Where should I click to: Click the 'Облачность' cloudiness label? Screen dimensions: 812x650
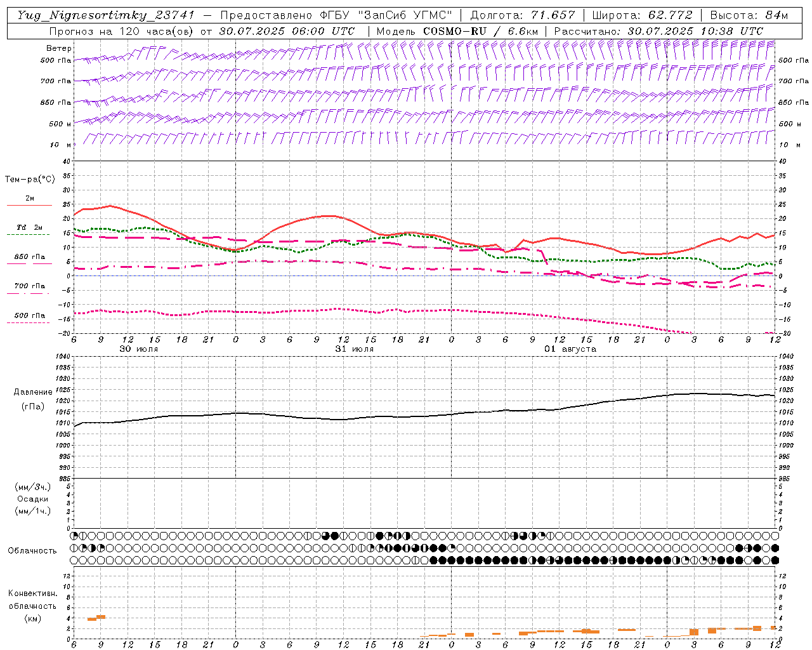coord(32,550)
